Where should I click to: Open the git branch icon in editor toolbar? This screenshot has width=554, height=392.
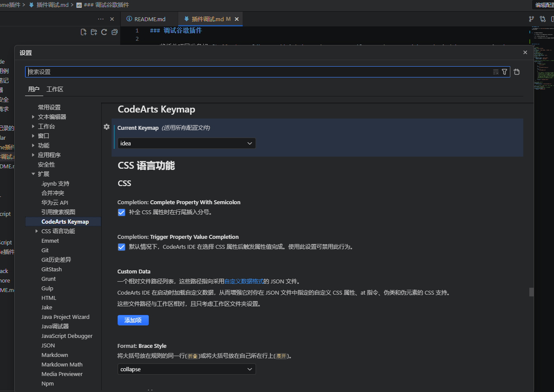[532, 19]
